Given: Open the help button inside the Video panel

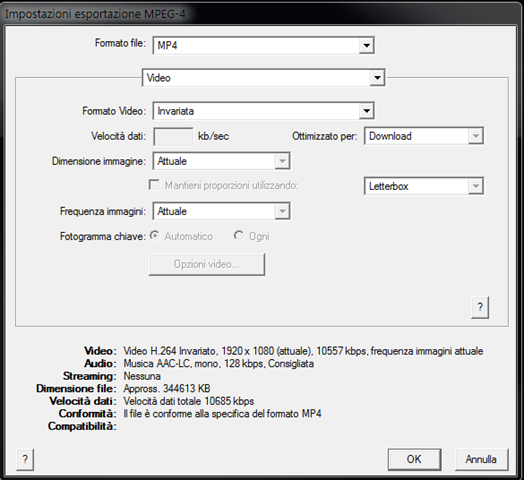Looking at the screenshot, I should click(x=480, y=307).
